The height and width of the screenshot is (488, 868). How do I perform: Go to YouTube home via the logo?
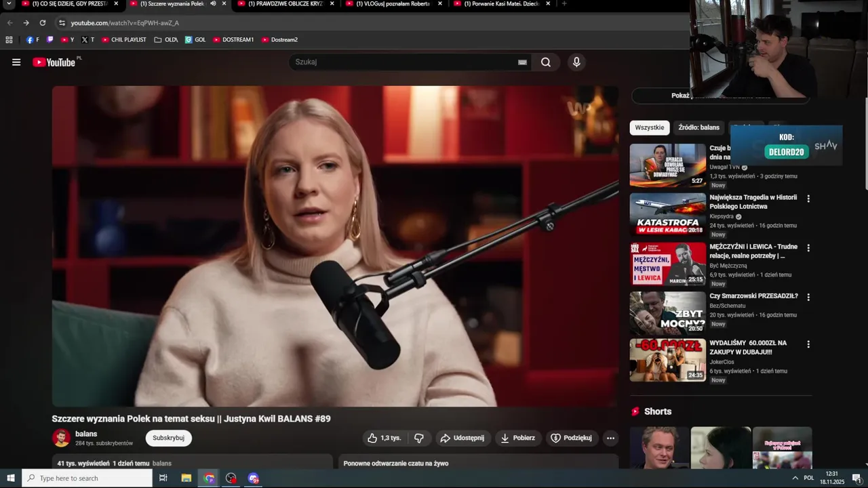[54, 62]
